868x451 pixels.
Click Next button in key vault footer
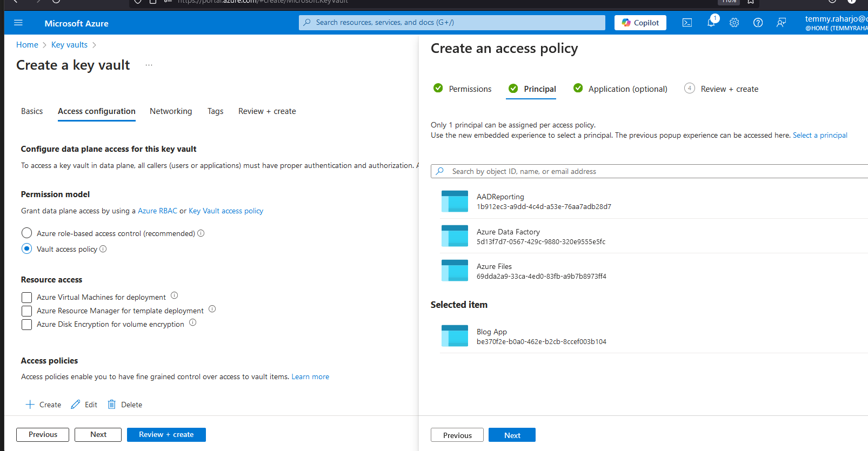coord(98,435)
